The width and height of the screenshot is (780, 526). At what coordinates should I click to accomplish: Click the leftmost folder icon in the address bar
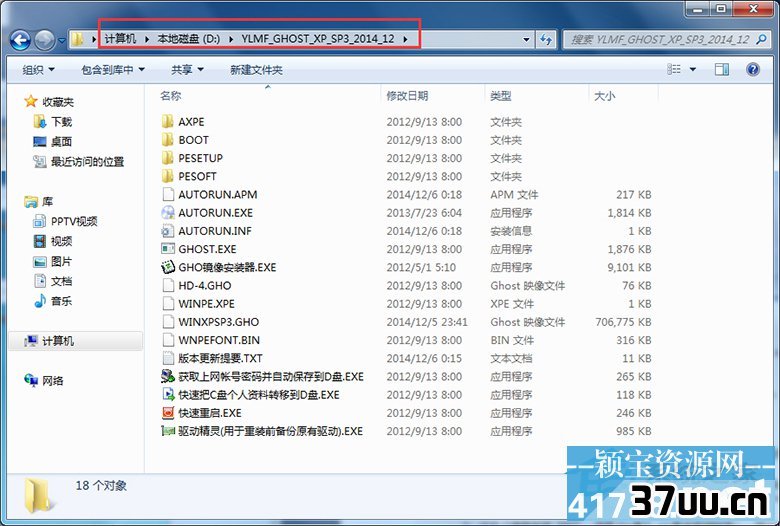tap(77, 39)
